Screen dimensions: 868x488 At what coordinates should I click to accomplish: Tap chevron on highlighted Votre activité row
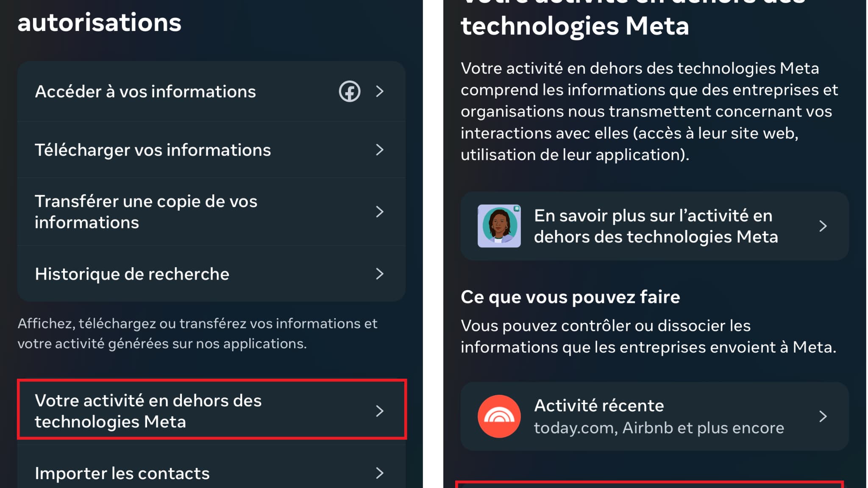click(379, 410)
